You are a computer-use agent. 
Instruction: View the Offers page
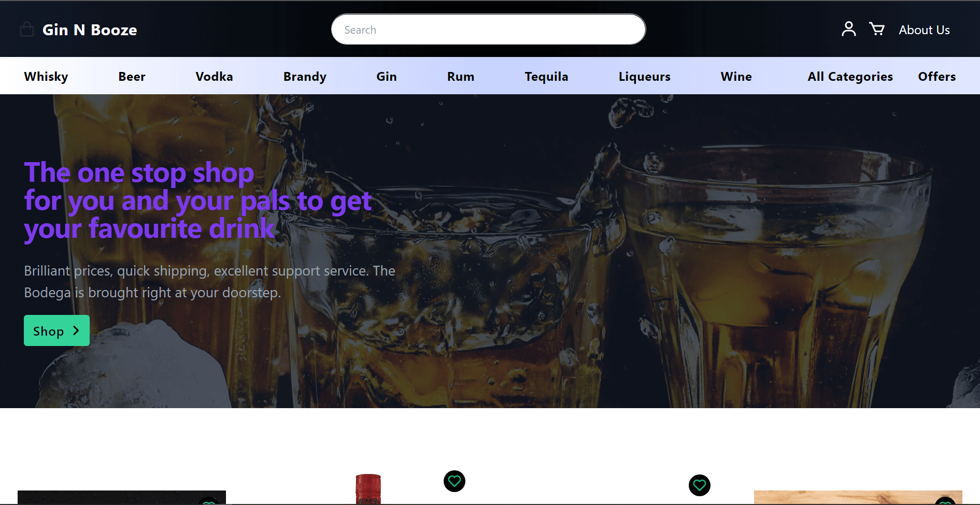tap(936, 77)
